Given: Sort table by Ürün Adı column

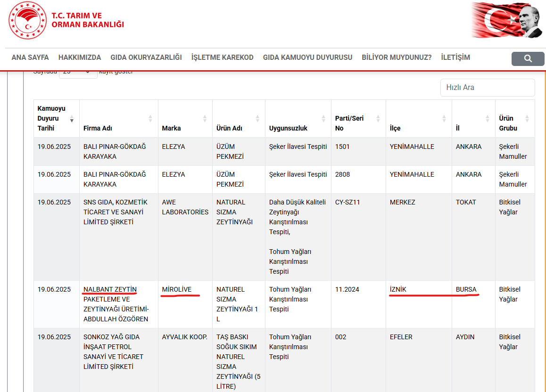Looking at the screenshot, I should click(257, 118).
